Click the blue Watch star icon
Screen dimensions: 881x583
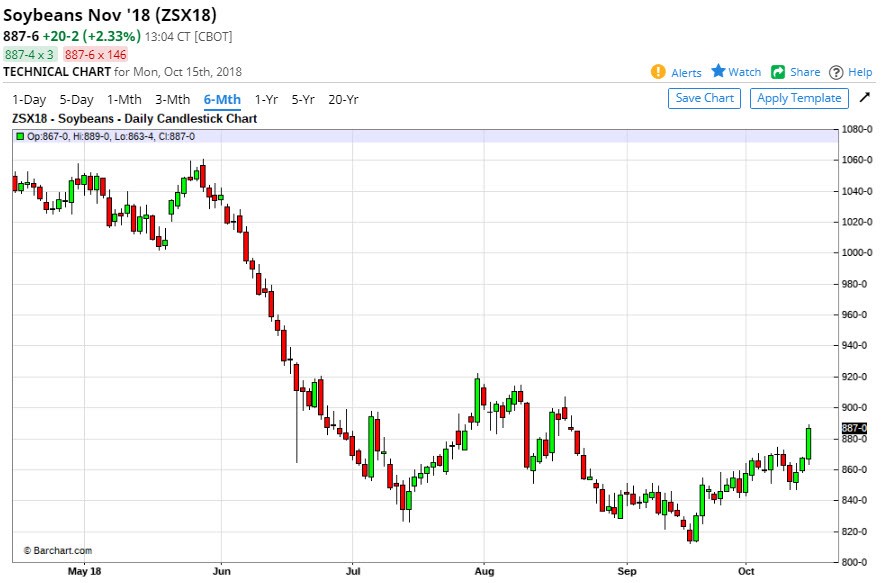coord(718,71)
